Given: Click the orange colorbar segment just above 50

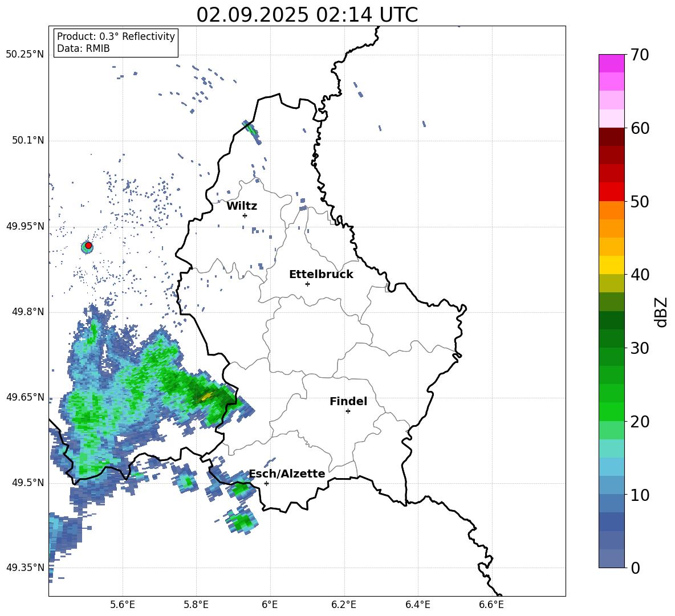Looking at the screenshot, I should pos(611,210).
